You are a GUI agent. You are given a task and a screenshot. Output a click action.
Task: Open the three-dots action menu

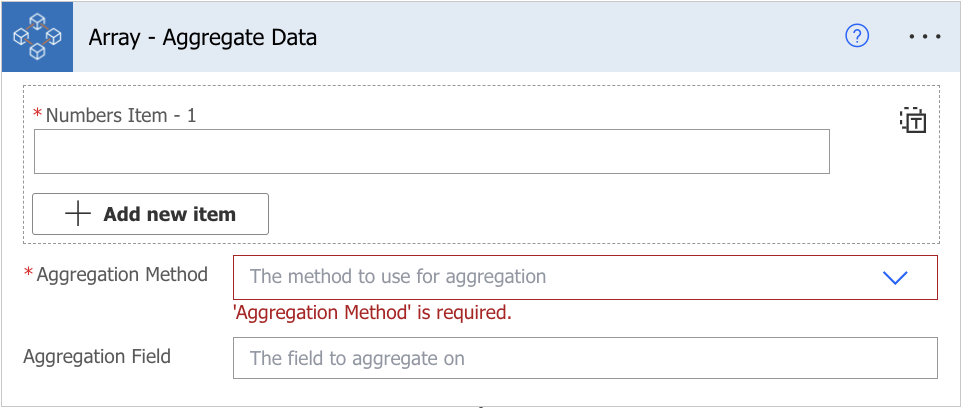click(x=925, y=37)
